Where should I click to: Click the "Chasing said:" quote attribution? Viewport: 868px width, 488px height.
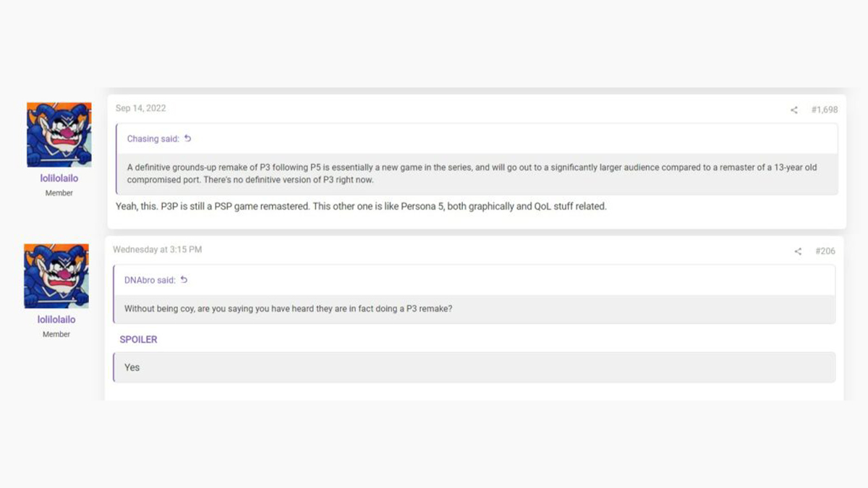point(153,139)
